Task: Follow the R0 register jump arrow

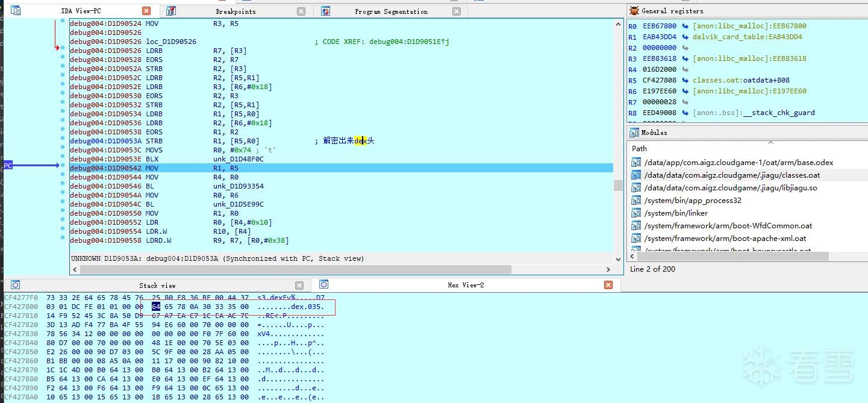Action: click(x=685, y=26)
